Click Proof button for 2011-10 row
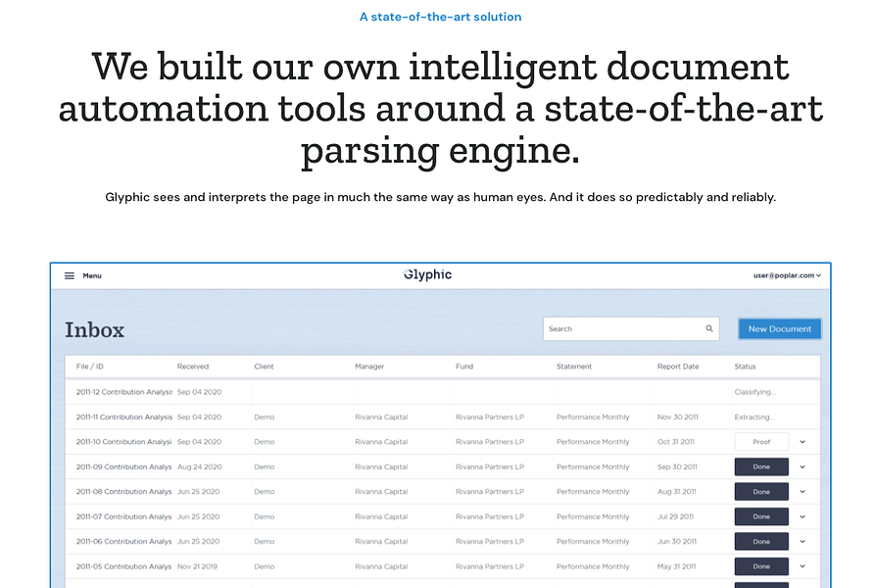This screenshot has height=588, width=875. pos(761,442)
